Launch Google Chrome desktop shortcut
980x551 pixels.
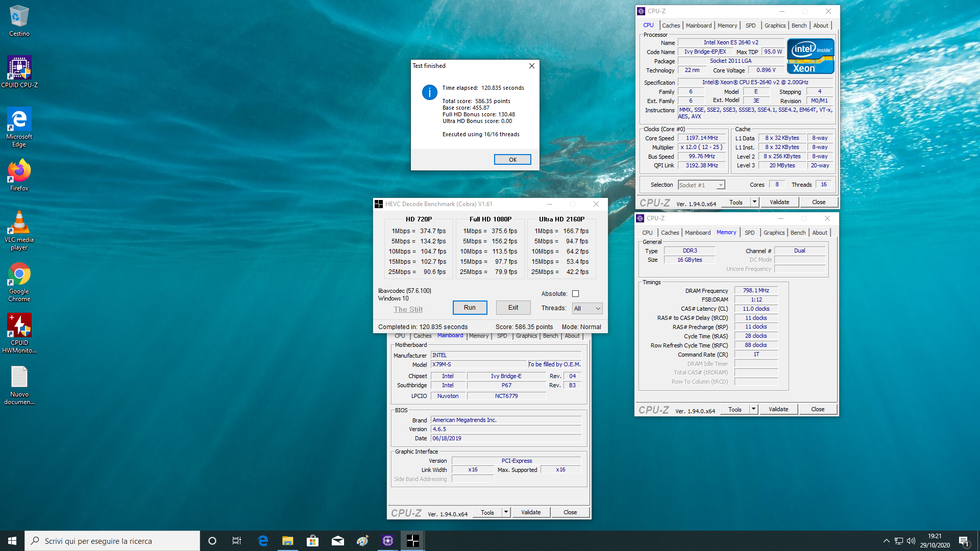[x=19, y=282]
